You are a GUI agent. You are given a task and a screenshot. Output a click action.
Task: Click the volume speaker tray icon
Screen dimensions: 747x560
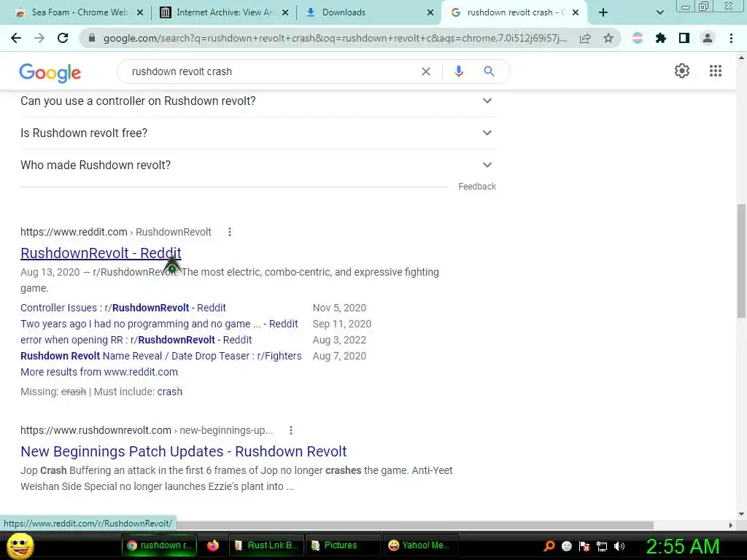(x=619, y=546)
